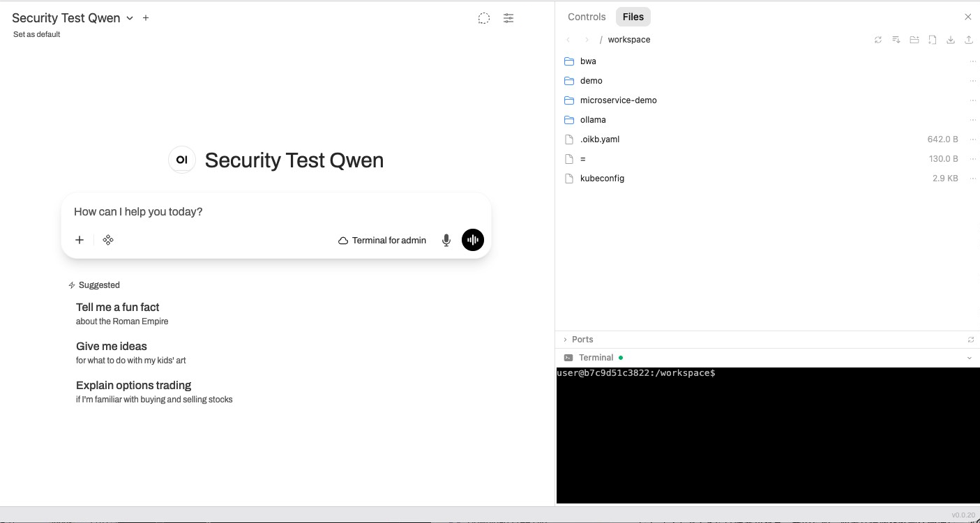Click the 130.0 B file size text
Screen dimensions: 980x523
tap(943, 159)
